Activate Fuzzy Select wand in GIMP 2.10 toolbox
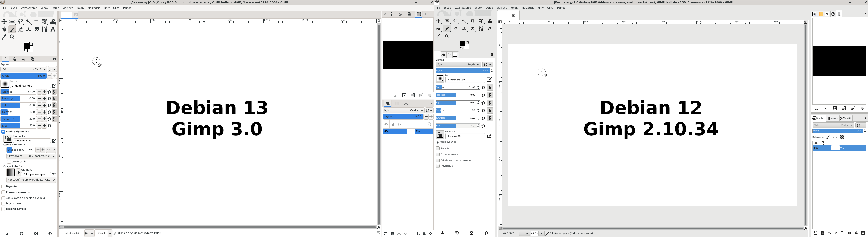 (464, 21)
